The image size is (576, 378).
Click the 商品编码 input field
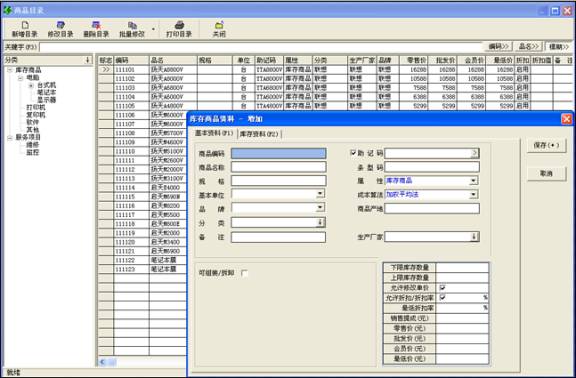click(x=278, y=154)
